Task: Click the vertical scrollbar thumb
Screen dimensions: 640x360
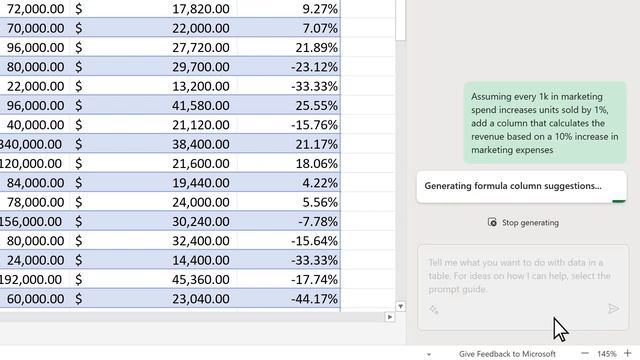Action: click(400, 20)
